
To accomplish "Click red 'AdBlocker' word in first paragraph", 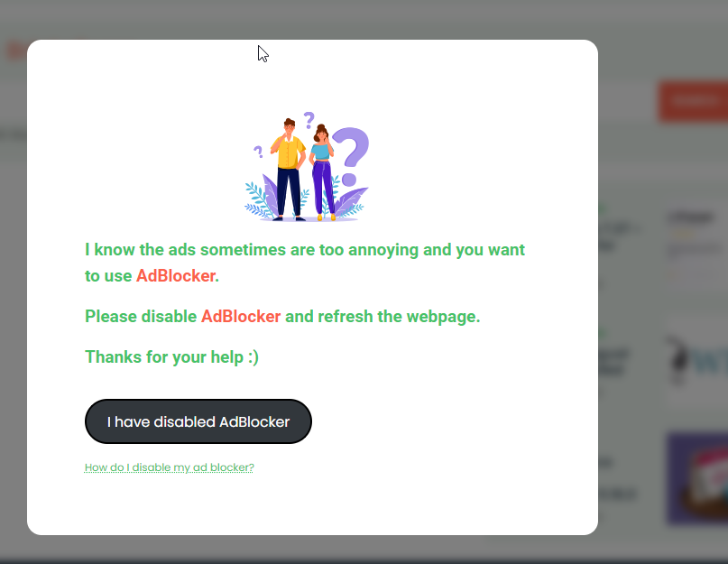I will [x=176, y=275].
